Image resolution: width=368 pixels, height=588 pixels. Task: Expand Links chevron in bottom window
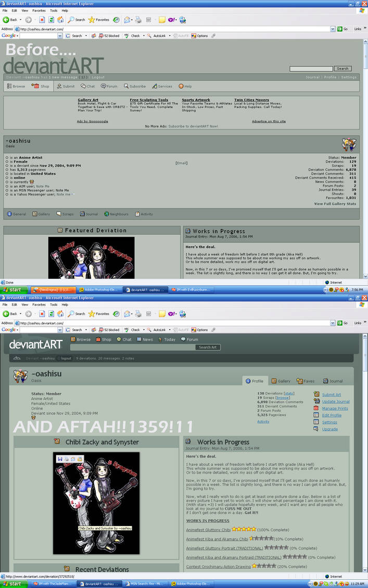[x=365, y=322]
